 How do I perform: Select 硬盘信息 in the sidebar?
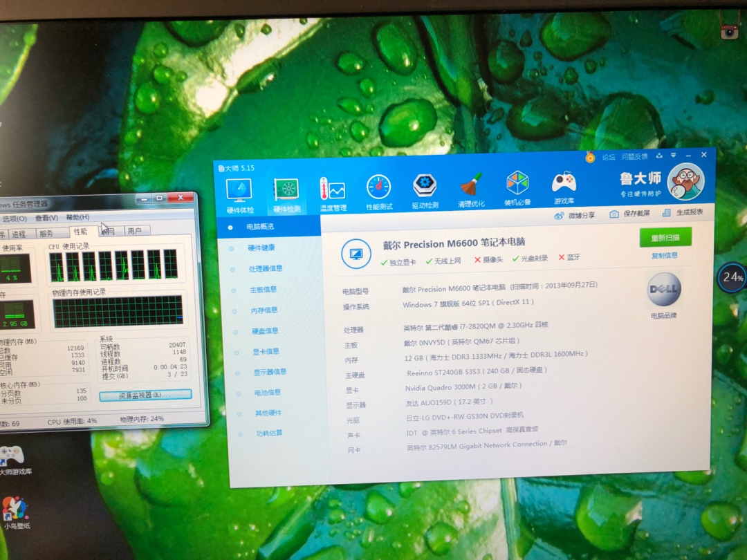click(265, 331)
